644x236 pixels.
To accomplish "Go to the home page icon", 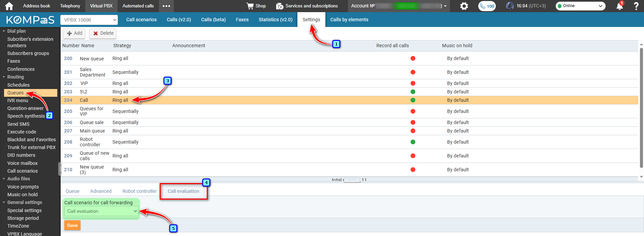I will (x=9, y=6).
